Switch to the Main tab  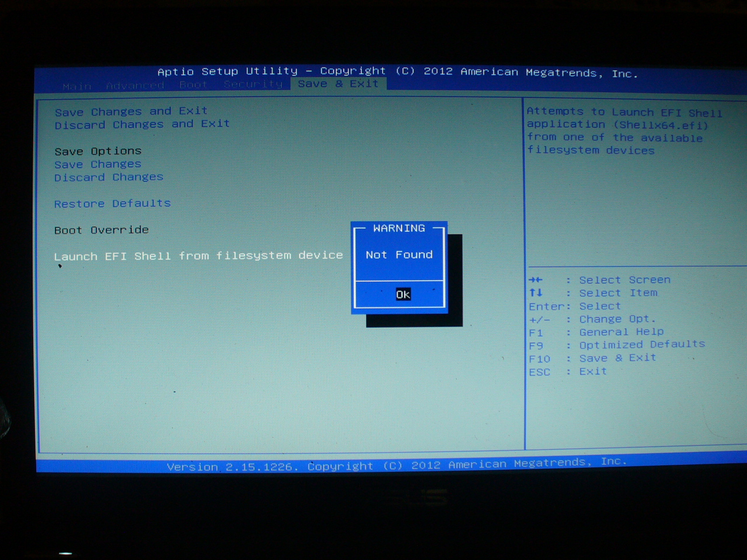(x=77, y=86)
